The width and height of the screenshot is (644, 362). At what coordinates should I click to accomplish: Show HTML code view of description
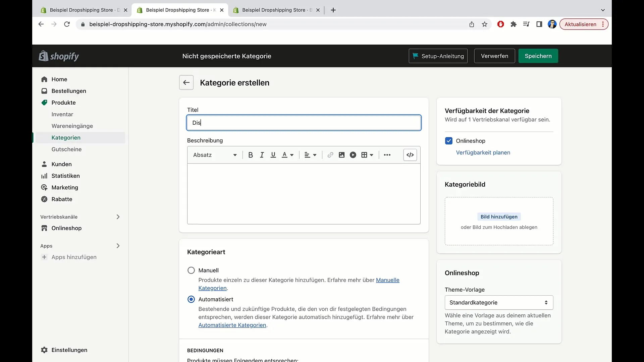click(410, 155)
